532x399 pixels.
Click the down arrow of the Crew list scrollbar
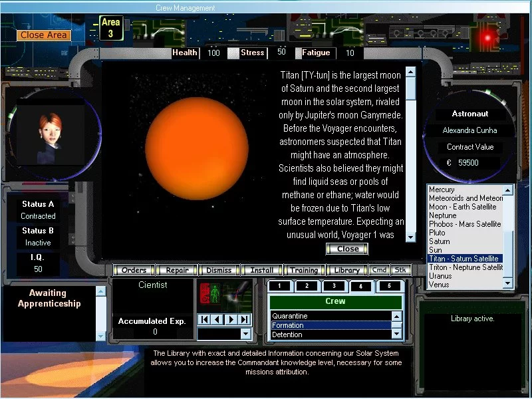pyautogui.click(x=396, y=334)
